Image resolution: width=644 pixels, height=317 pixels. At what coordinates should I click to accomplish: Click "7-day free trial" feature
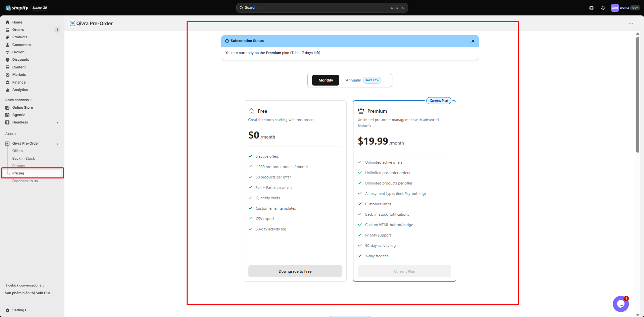point(377,256)
